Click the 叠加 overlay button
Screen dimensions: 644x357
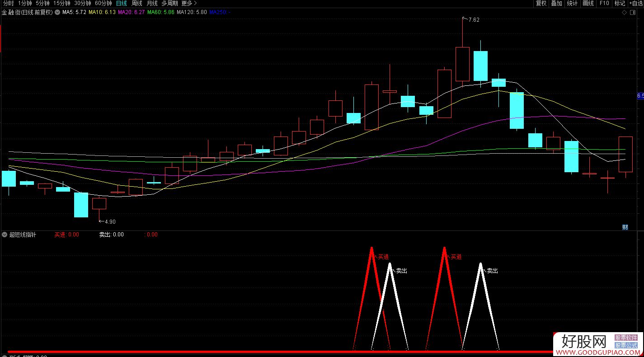556,3
